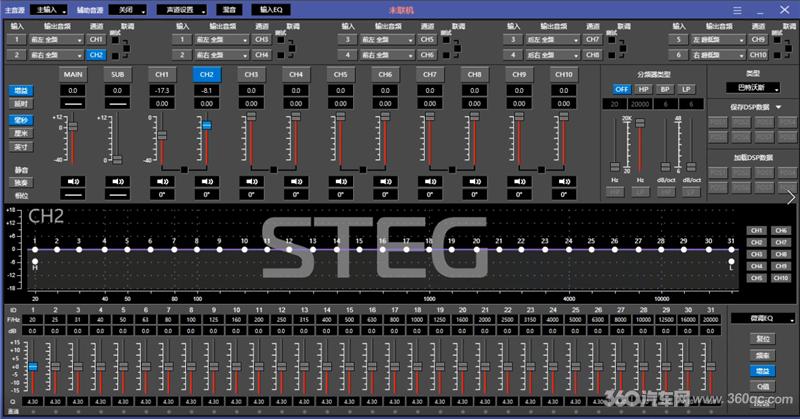Mute CH10 using its speaker icon
Viewport: 800px width, 419px height.
(564, 181)
